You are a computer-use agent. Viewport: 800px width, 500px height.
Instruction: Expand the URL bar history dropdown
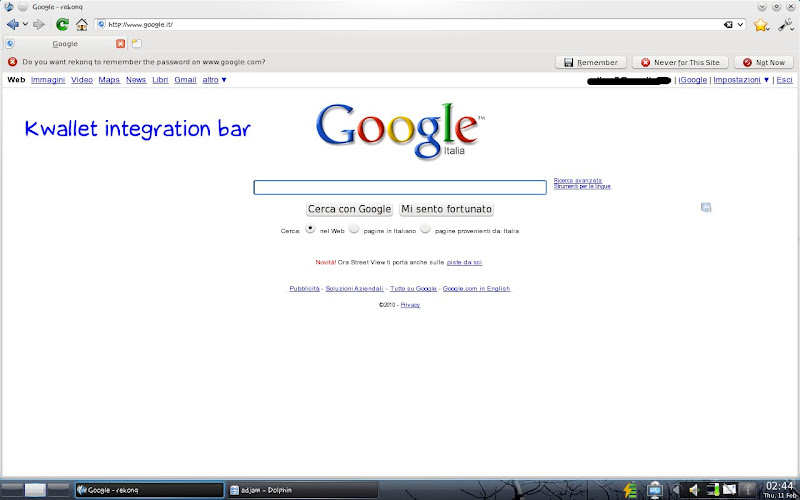tap(740, 24)
